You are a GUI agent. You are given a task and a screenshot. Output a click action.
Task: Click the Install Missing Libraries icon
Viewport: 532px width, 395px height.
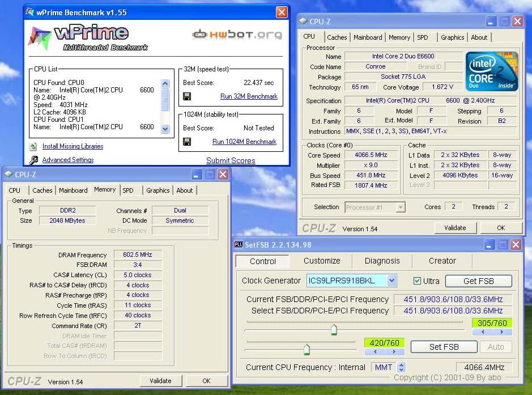pyautogui.click(x=33, y=146)
